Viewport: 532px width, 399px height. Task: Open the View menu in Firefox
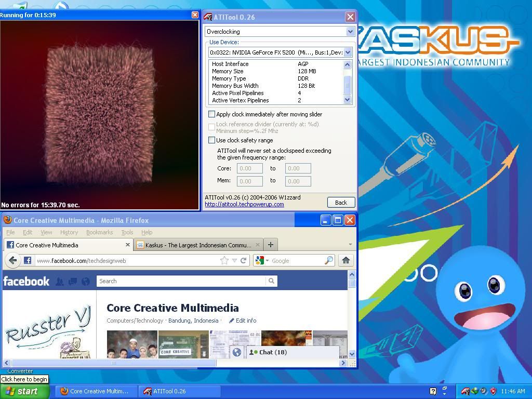pyautogui.click(x=46, y=232)
